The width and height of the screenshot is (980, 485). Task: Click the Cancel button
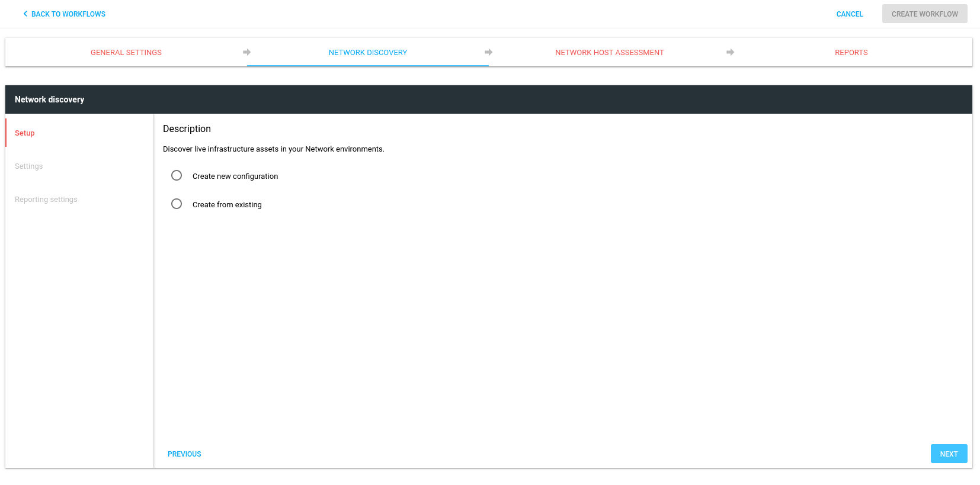tap(849, 14)
